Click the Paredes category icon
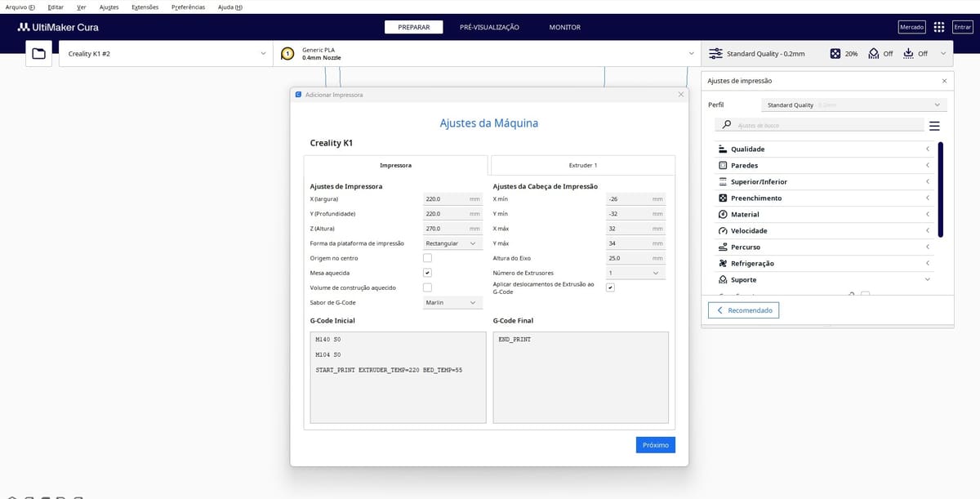980x499 pixels. pos(723,166)
